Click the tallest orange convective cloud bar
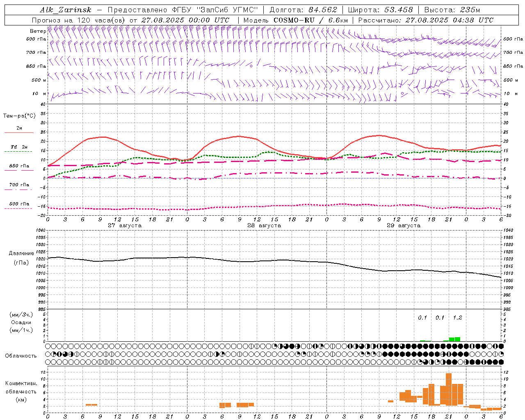The width and height of the screenshot is (525, 420). (449, 389)
